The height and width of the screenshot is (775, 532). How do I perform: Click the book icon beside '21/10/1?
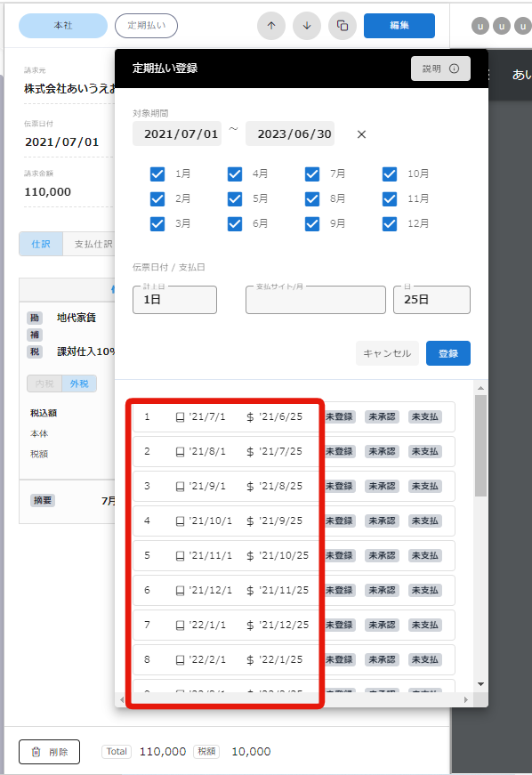181,521
